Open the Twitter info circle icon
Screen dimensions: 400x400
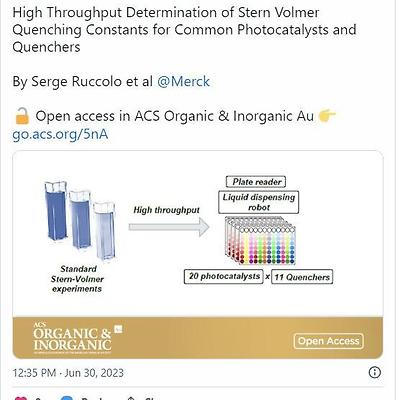click(375, 372)
